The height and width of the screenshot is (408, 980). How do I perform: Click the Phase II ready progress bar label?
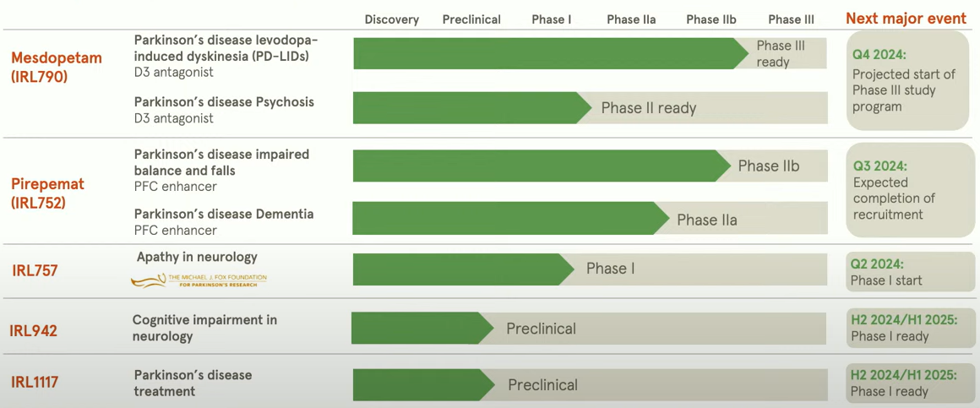[x=648, y=108]
